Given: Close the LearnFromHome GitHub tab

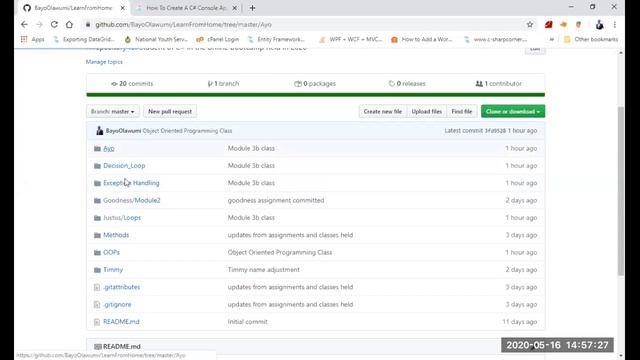Looking at the screenshot, I should click(123, 8).
